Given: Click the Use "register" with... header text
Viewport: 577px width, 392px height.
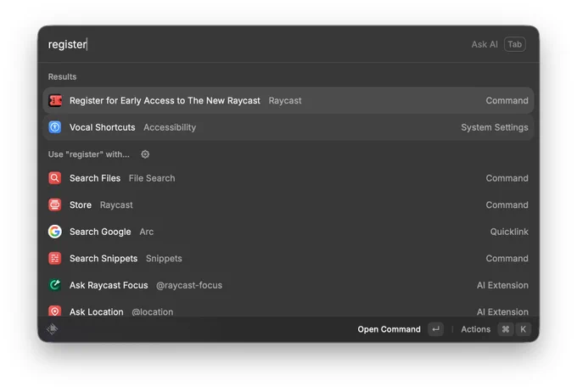Looking at the screenshot, I should click(89, 154).
